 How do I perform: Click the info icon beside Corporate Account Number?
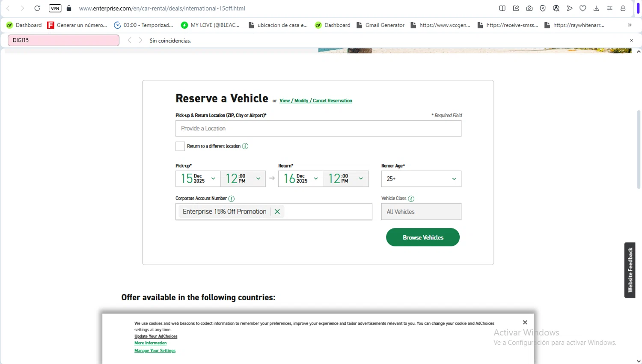[x=232, y=198]
